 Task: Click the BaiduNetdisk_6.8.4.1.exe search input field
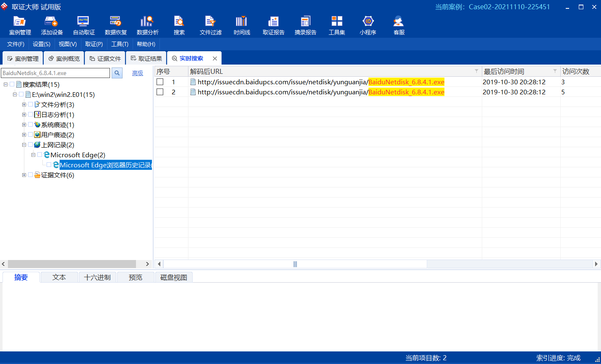click(55, 73)
